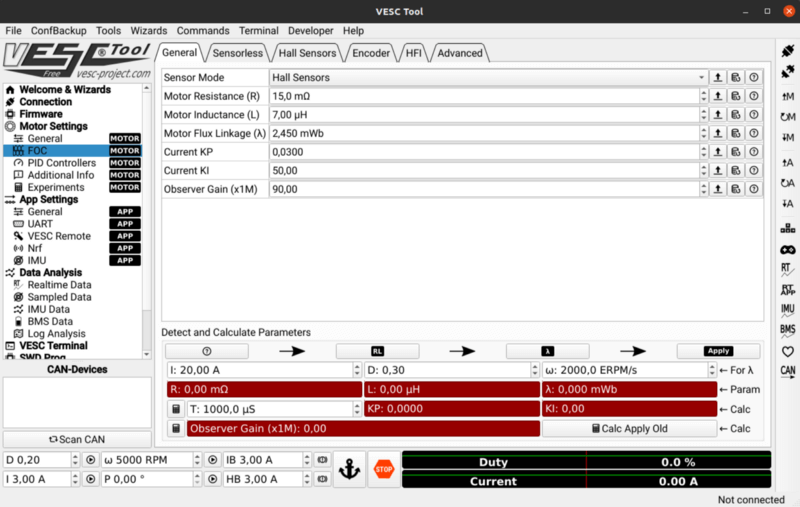Screen dimensions: 800x507
Task: Click stepper arrows of Motor Flux Linkage field
Action: pos(704,133)
